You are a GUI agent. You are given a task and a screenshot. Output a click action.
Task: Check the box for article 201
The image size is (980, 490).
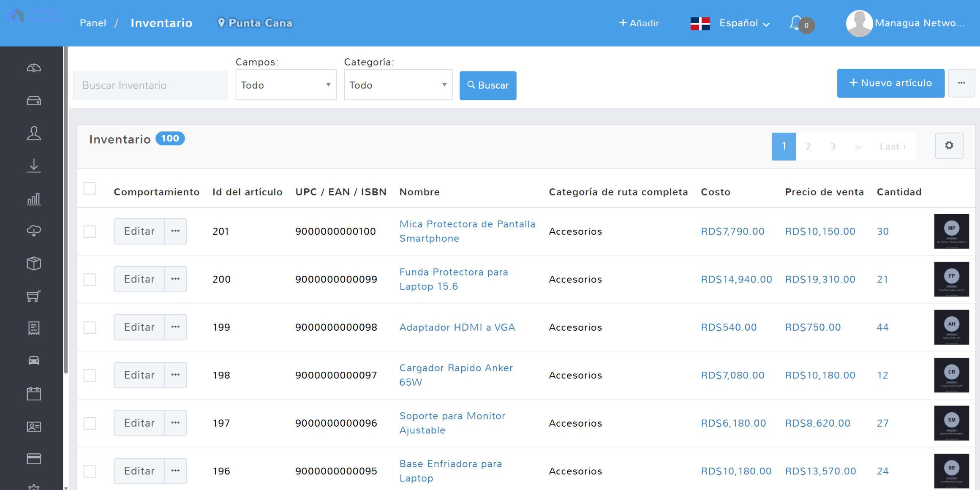(x=90, y=231)
